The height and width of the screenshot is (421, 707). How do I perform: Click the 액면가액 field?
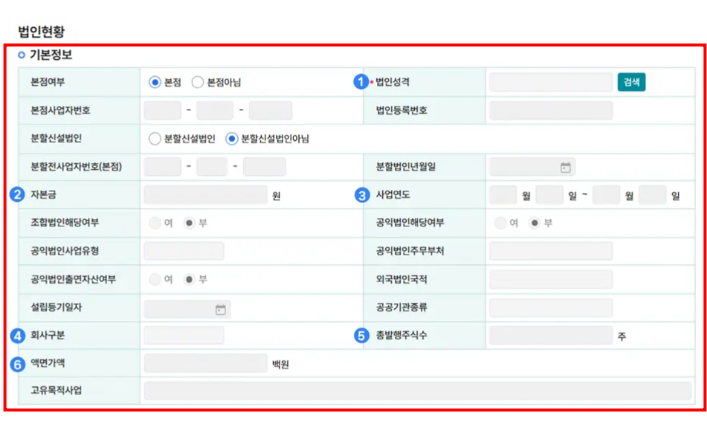click(206, 363)
